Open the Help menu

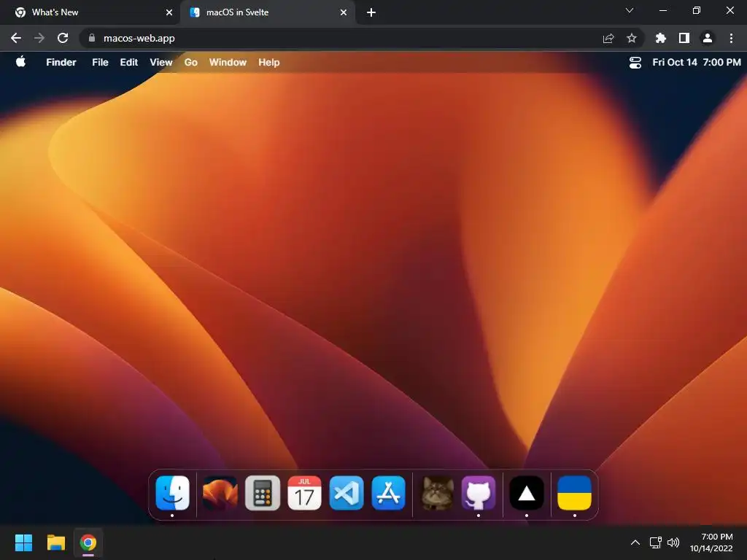click(268, 63)
